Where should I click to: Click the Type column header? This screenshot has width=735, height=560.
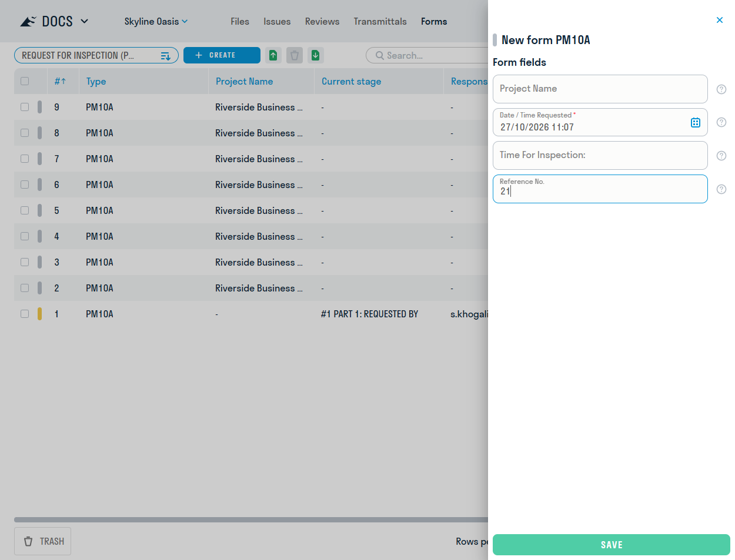pos(96,81)
